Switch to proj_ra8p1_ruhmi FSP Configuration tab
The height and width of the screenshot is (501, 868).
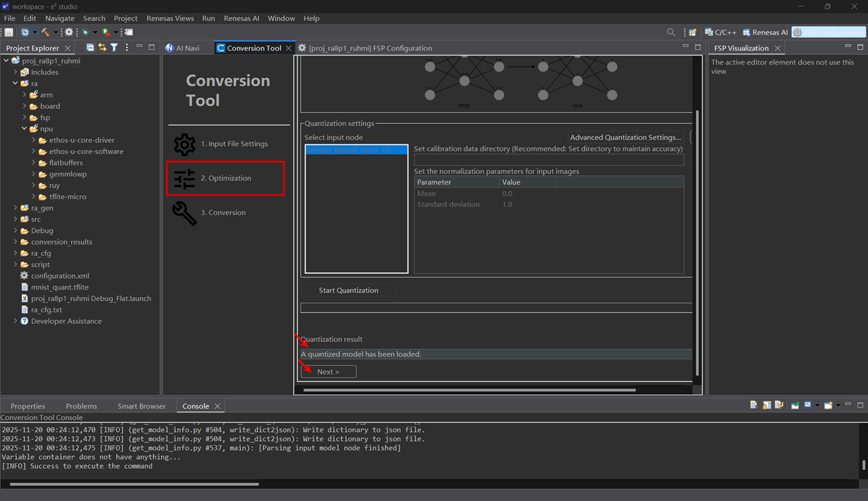click(365, 48)
